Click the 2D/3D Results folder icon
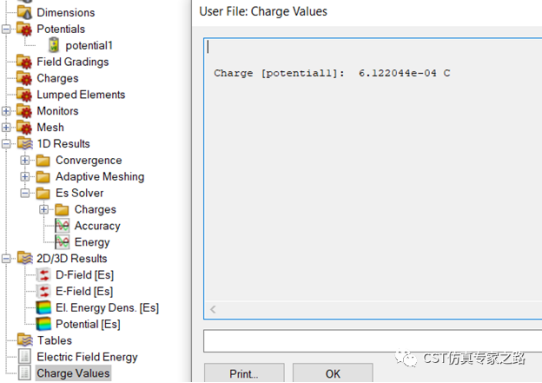This screenshot has width=542, height=383. (x=25, y=259)
